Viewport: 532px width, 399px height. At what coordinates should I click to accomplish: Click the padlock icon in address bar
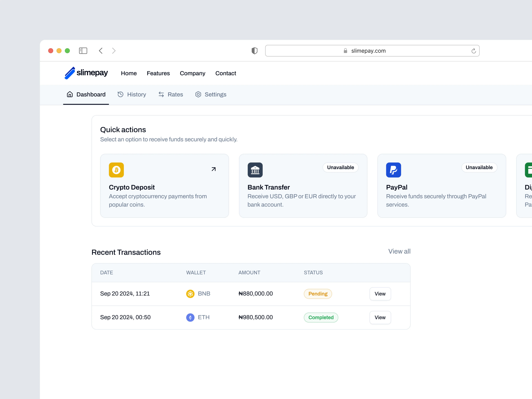point(345,51)
